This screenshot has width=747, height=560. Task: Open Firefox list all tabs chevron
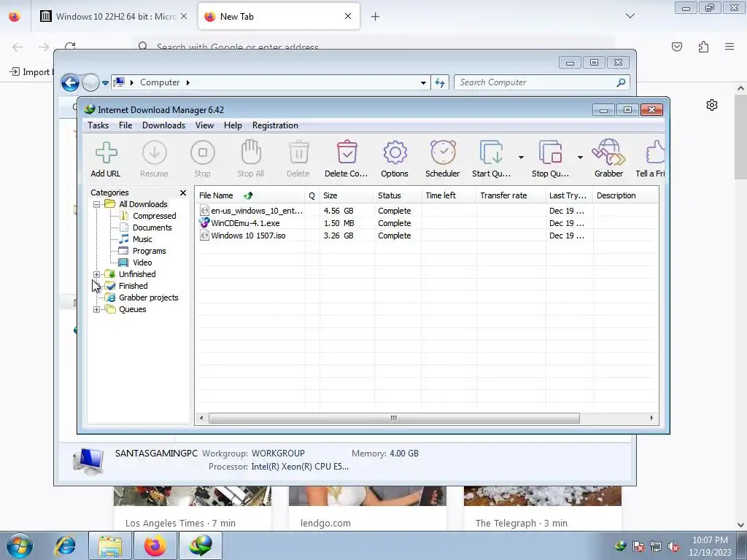coord(630,16)
